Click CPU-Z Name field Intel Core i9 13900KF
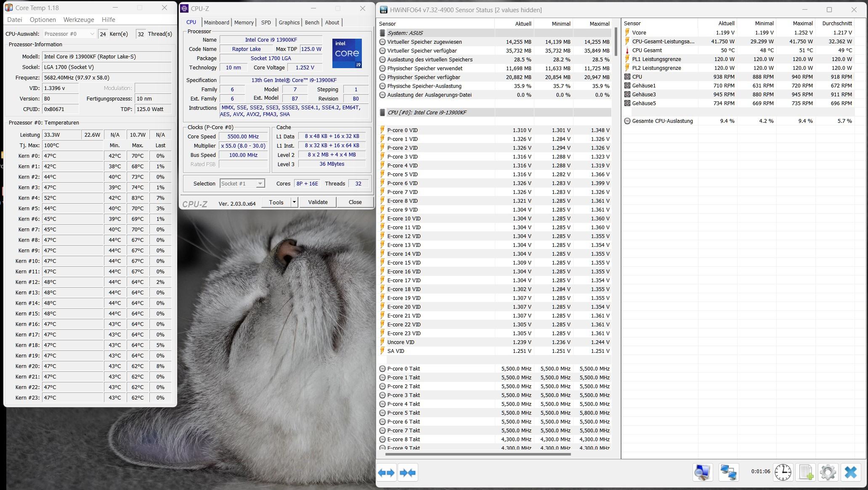 (x=271, y=40)
